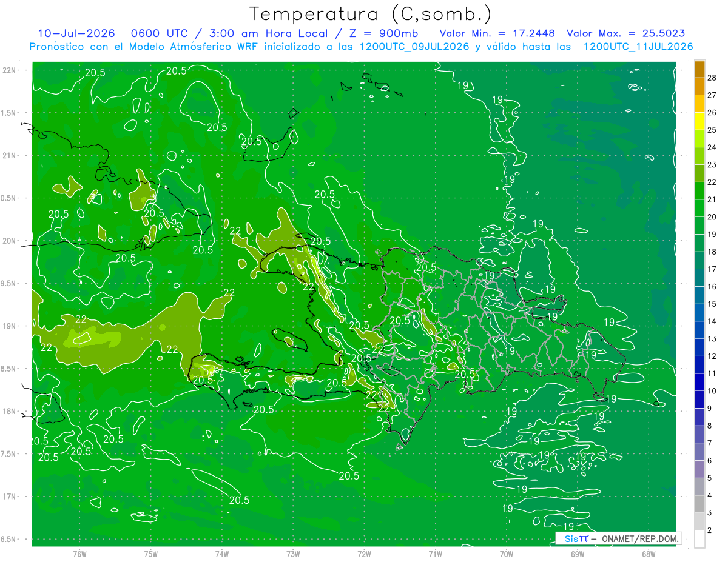This screenshot has height=562, width=728.
Task: Click the 70W longitude axis label
Action: click(507, 554)
